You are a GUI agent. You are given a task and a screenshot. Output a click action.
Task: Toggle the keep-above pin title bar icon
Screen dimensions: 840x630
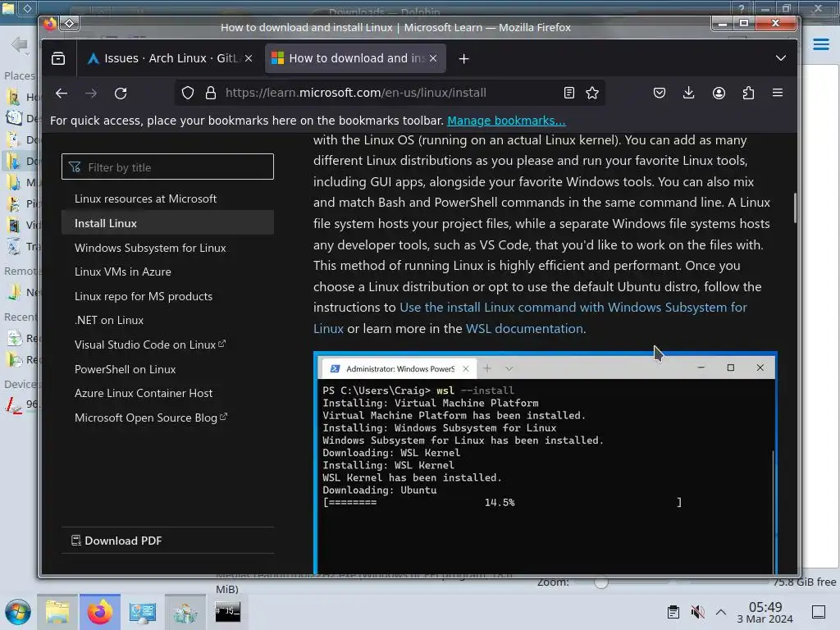pyautogui.click(x=70, y=24)
